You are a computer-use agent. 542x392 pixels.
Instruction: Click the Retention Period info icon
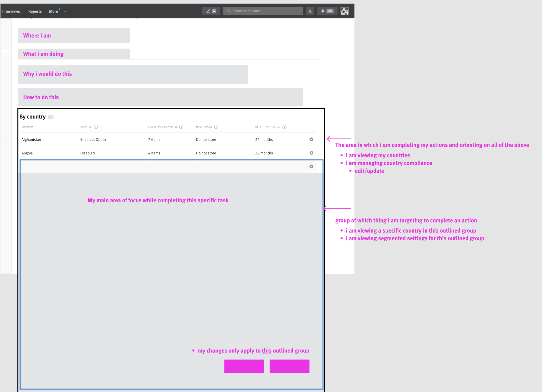pyautogui.click(x=285, y=127)
